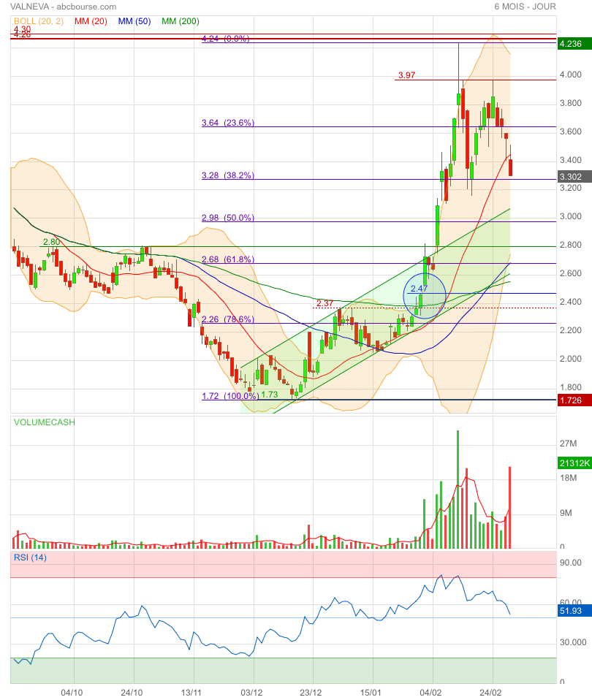The image size is (592, 700).
Task: Click the "18M" volume axis label
Action: (569, 478)
